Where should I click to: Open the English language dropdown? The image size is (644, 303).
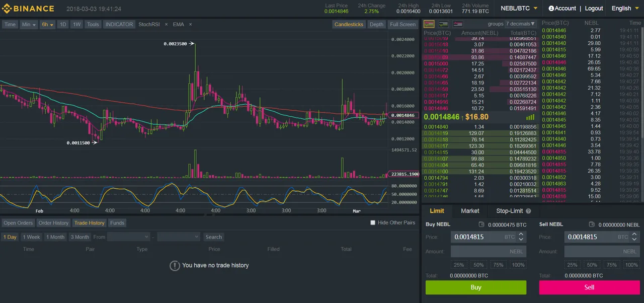point(625,9)
